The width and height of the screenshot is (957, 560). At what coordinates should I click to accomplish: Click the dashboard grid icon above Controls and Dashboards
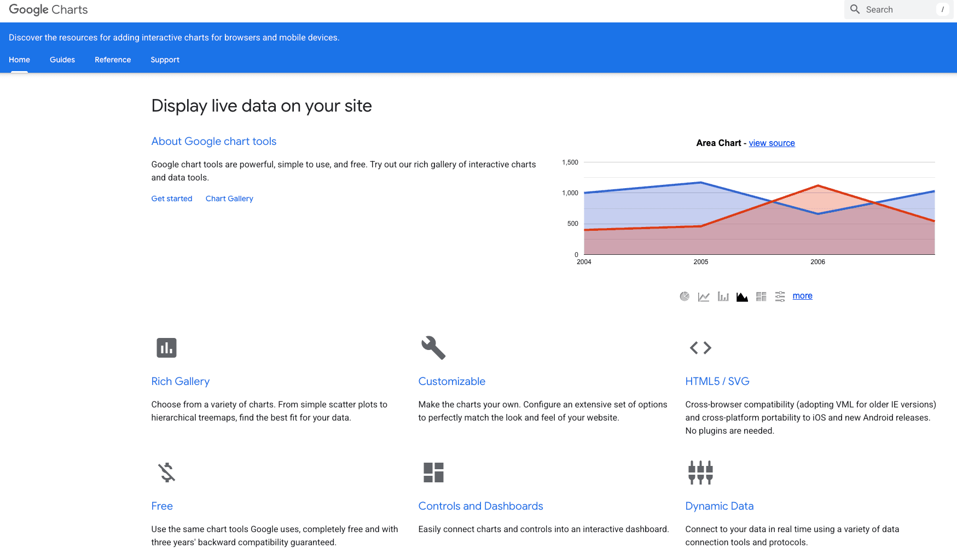click(x=433, y=472)
